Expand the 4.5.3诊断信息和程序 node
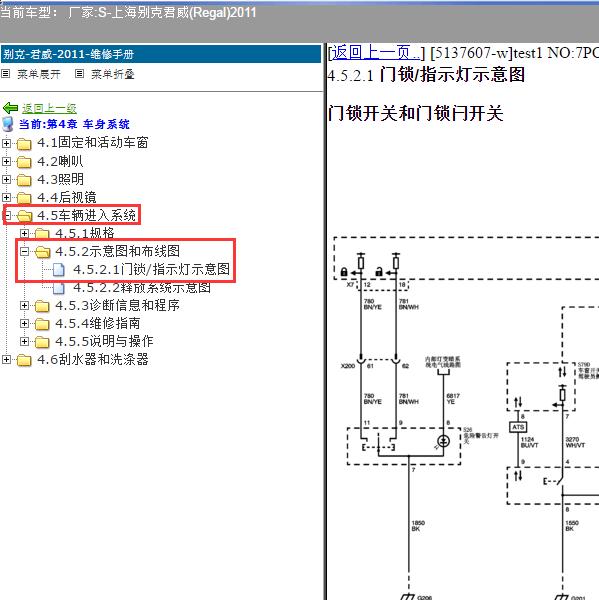 [24, 305]
